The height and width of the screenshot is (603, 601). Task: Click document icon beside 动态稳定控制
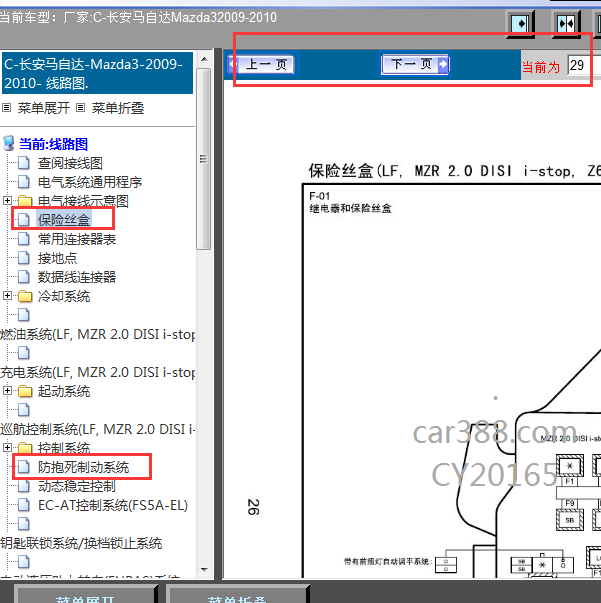[24, 486]
